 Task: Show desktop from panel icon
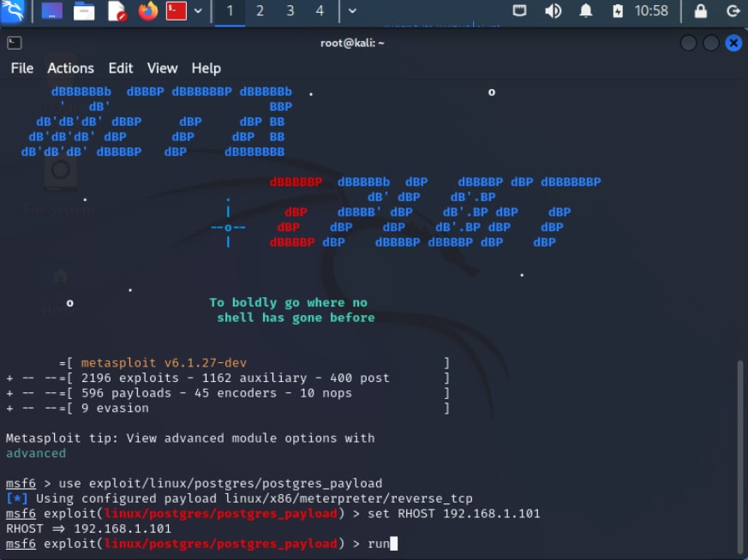(x=52, y=11)
